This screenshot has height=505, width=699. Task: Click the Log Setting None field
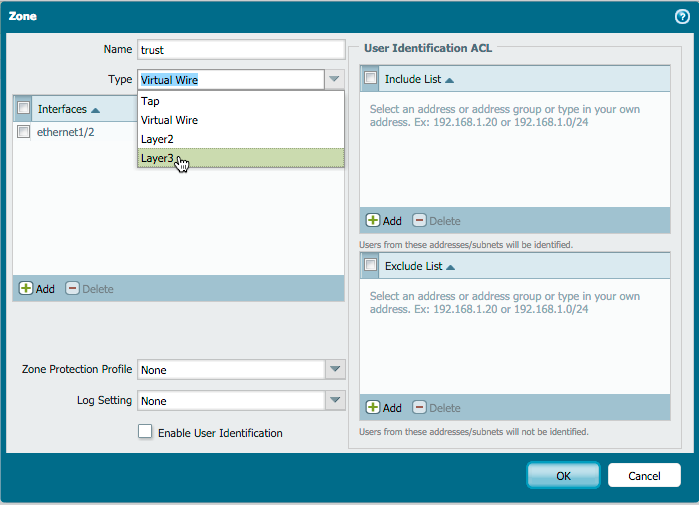231,401
